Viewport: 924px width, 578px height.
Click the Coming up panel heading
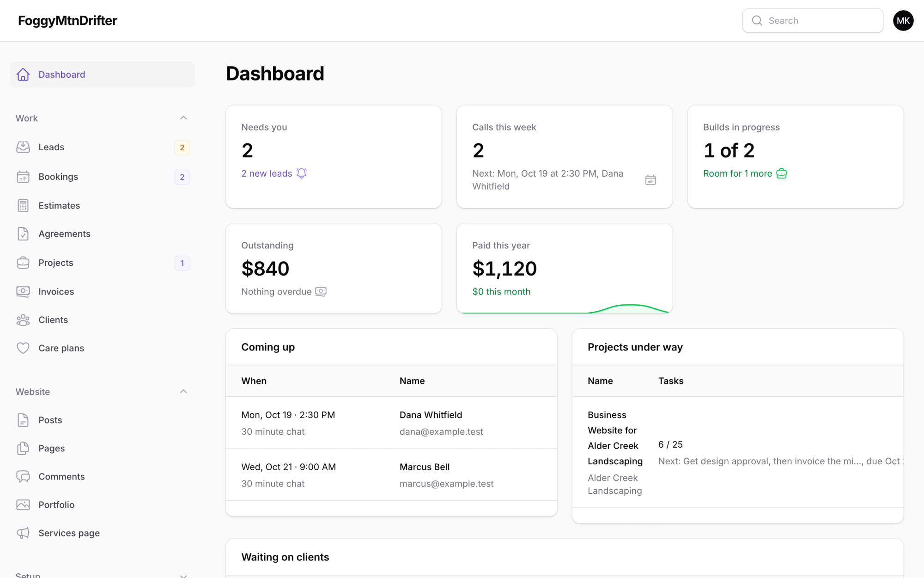click(x=268, y=347)
